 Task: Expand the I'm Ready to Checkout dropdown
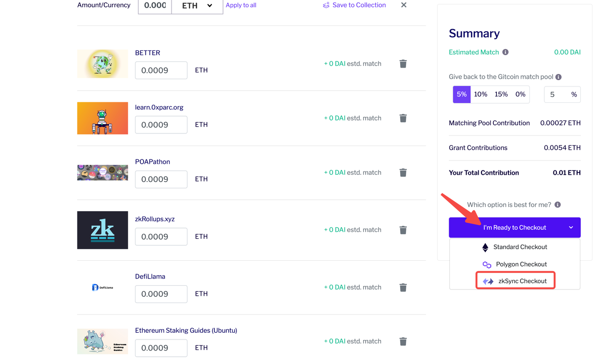click(571, 228)
